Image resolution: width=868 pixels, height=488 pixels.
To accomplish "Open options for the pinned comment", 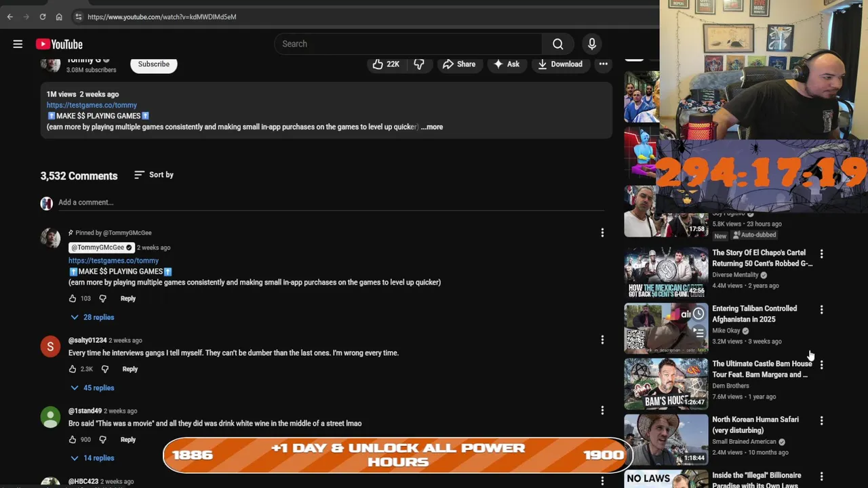I will point(602,233).
